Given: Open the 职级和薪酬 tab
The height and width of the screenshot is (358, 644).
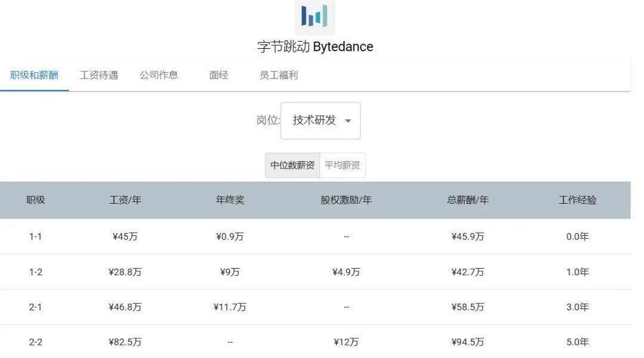Looking at the screenshot, I should (x=35, y=75).
